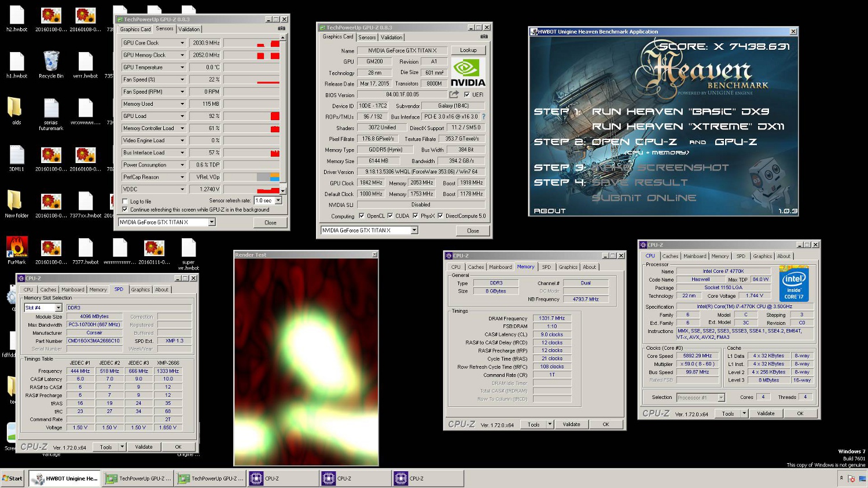Open the Caches tab in CPU-Z Memory window
The image size is (868, 488).
(476, 267)
